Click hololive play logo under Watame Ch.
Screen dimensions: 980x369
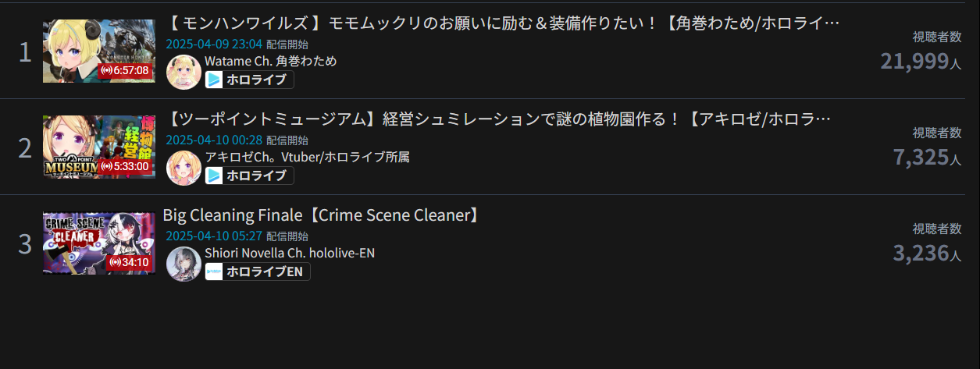[x=214, y=80]
